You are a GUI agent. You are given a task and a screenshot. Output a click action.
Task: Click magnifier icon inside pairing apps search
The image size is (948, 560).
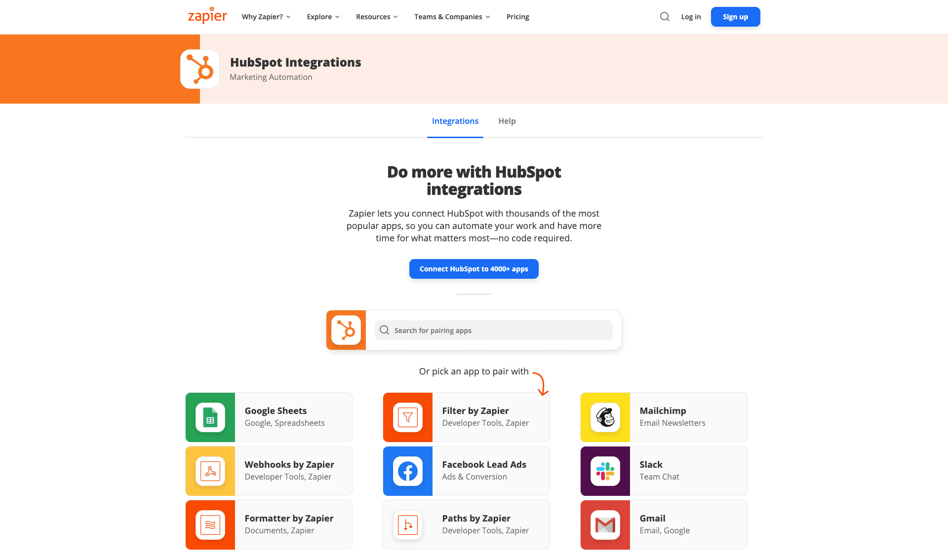(x=384, y=330)
